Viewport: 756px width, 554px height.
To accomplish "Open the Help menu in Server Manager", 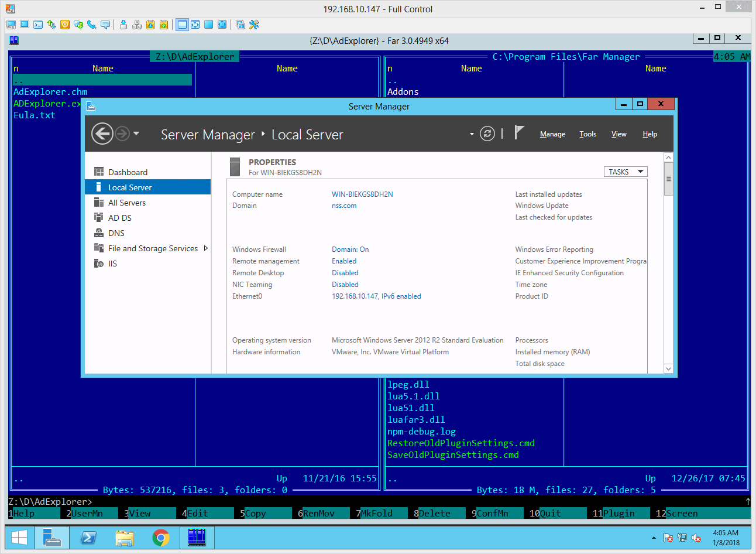I will (x=650, y=134).
